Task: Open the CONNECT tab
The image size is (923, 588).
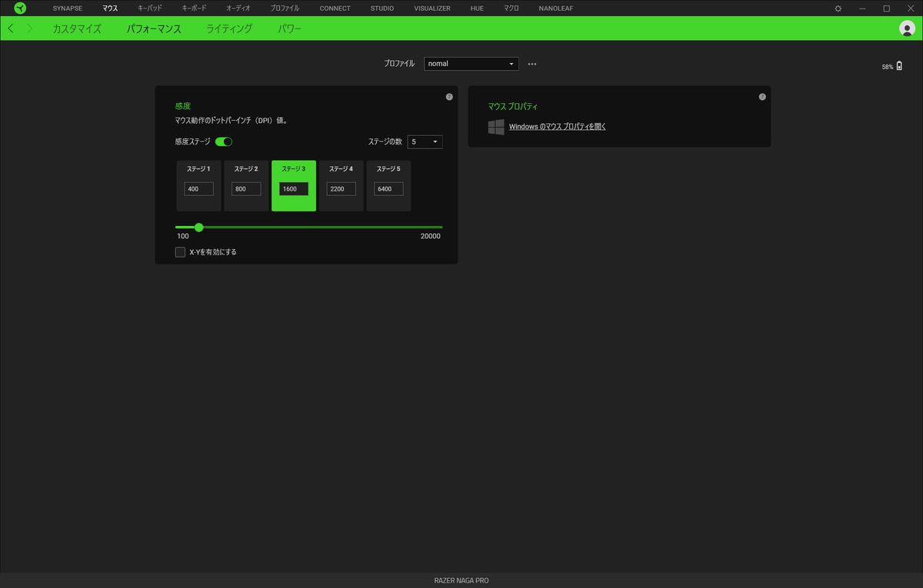Action: coord(335,8)
